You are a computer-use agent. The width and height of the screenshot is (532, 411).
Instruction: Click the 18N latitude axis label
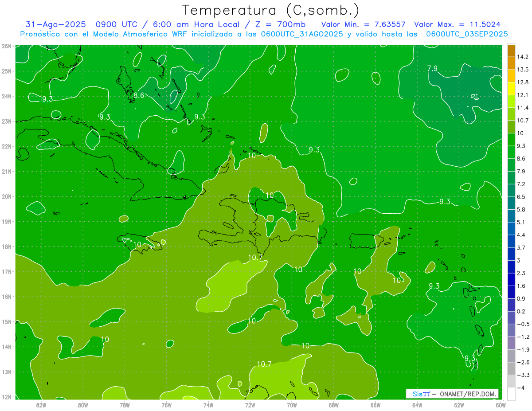click(x=6, y=247)
